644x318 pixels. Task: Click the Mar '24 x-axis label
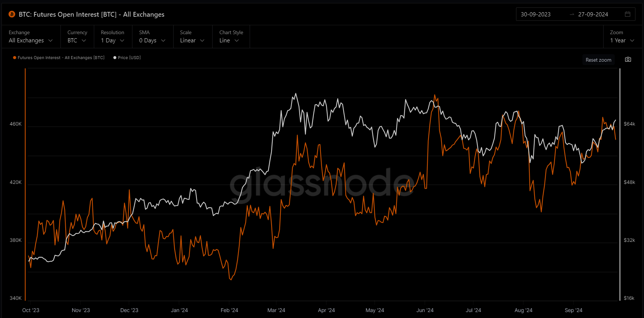tap(276, 310)
